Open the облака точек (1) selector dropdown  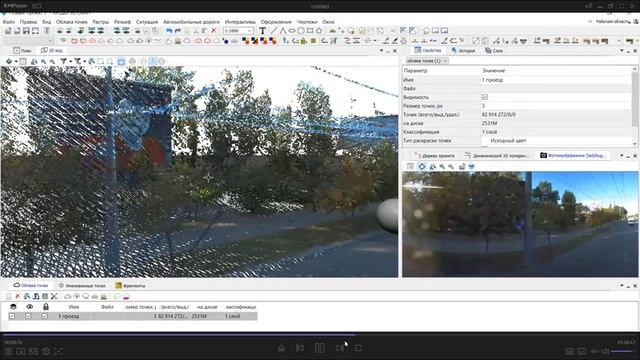(426, 61)
